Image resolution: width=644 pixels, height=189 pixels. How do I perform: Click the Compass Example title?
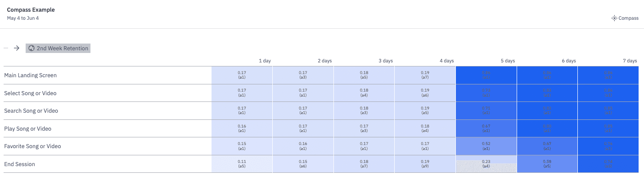coord(31,10)
